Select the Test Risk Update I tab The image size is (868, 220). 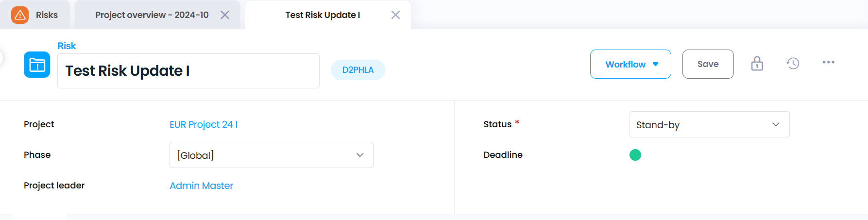(x=323, y=15)
